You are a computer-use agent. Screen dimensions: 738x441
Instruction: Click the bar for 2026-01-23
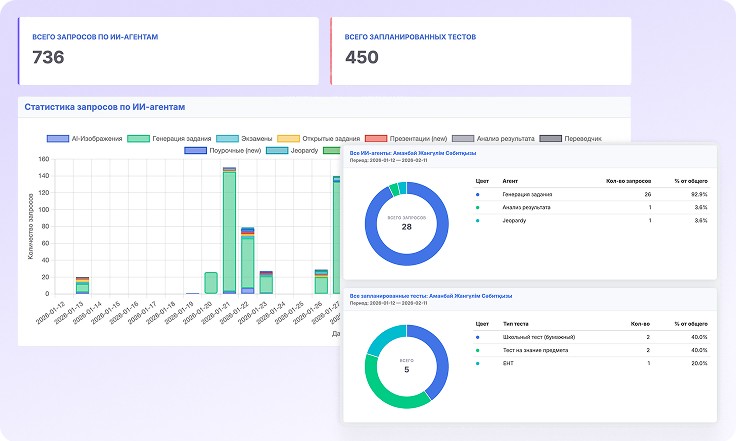(x=266, y=282)
